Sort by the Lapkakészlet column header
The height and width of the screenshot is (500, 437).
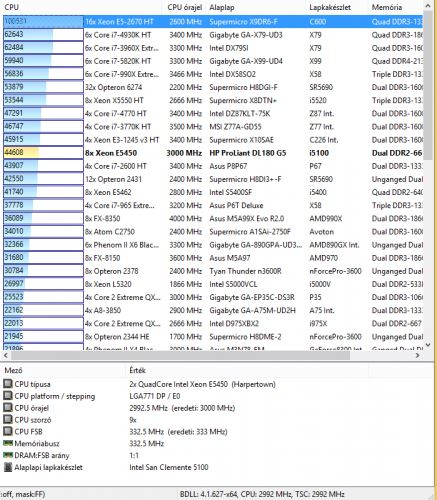pyautogui.click(x=337, y=7)
